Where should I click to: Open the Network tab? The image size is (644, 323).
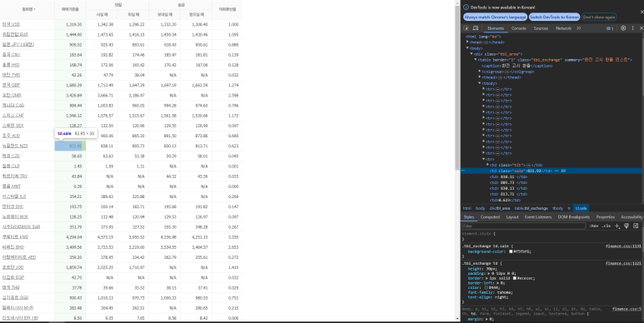click(x=563, y=28)
